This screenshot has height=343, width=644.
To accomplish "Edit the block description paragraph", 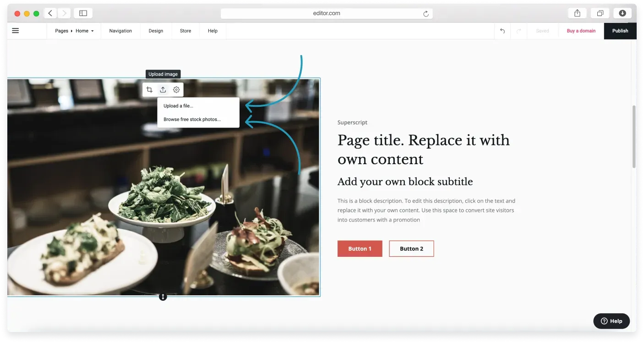I will pyautogui.click(x=426, y=210).
